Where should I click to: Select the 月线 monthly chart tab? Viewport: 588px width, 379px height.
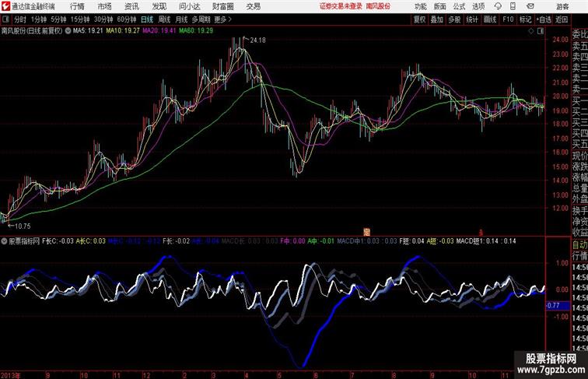[181, 19]
